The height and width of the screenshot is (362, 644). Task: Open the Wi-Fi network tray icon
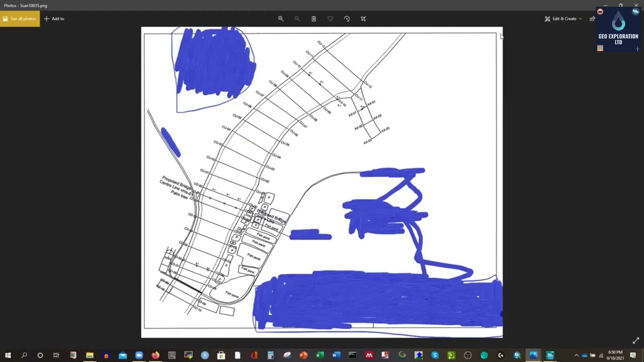click(601, 355)
